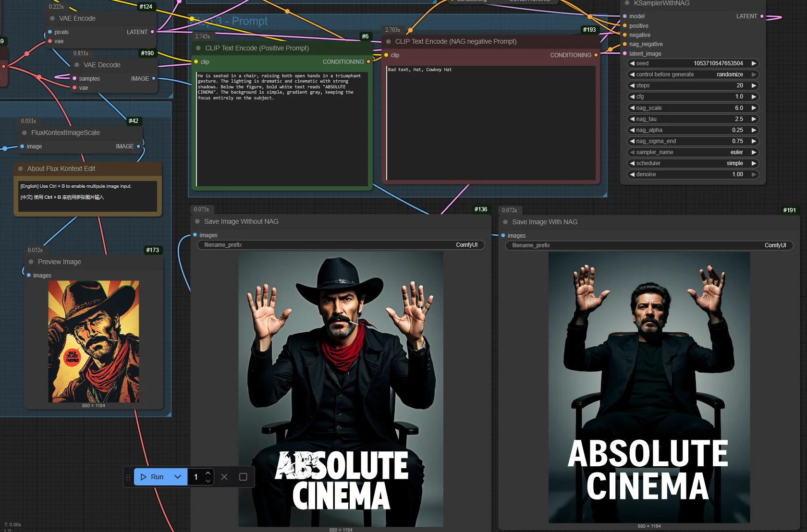The width and height of the screenshot is (807, 532).
Task: Cancel current run with the X icon
Action: pos(224,477)
